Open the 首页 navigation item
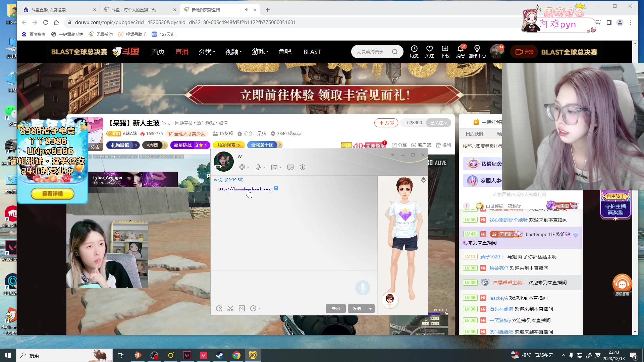 click(x=158, y=52)
